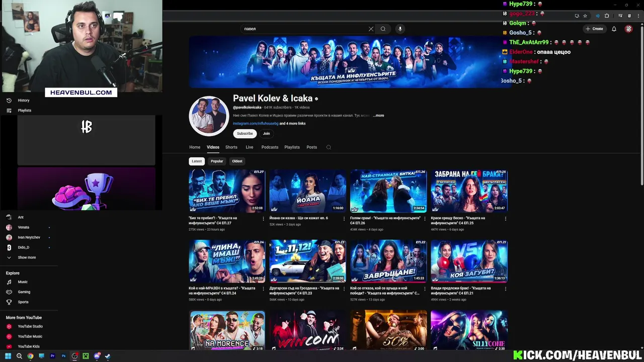Open Gaming under Explore

[18, 292]
